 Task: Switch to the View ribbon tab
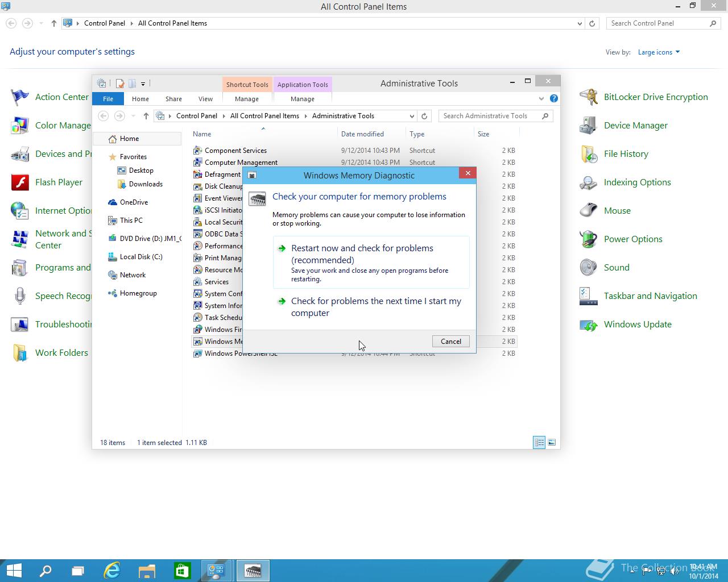205,99
